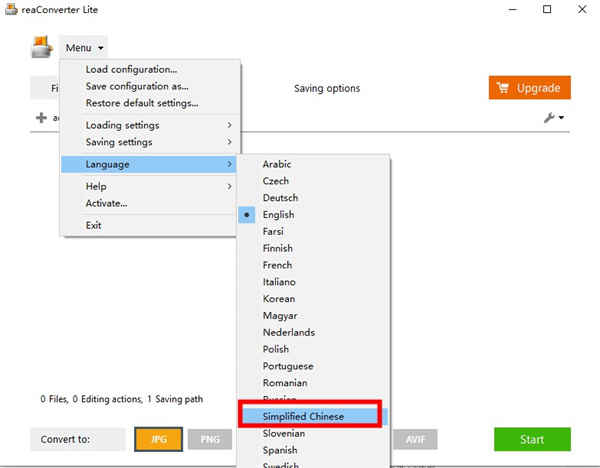Select Restore default settings...

click(149, 103)
